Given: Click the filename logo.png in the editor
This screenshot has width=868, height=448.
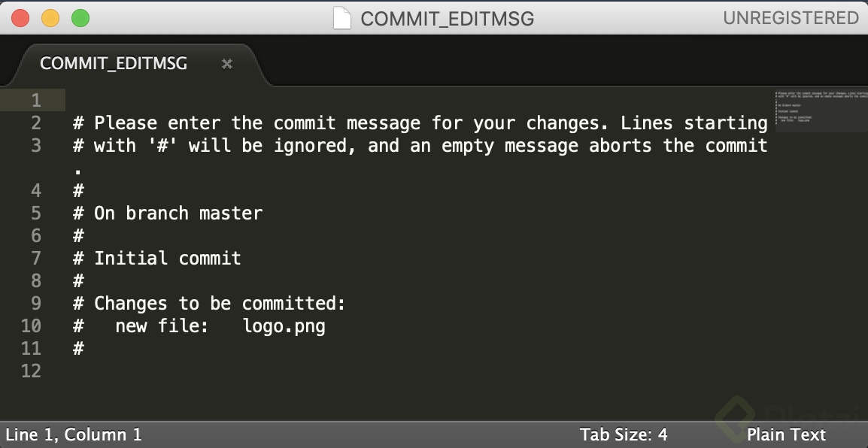Looking at the screenshot, I should click(x=284, y=326).
